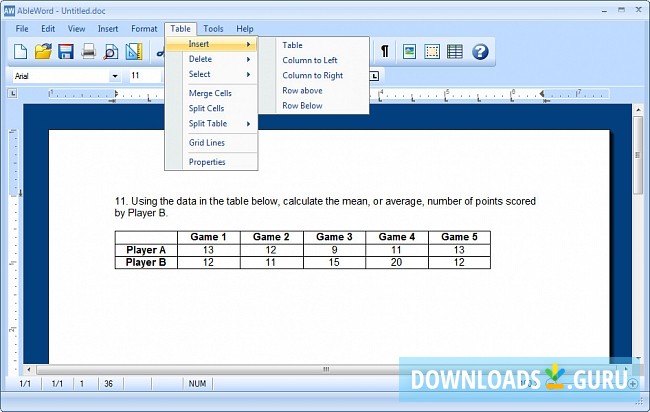Screen dimensions: 650x412
Task: Choose Column to Right
Action: pos(314,75)
